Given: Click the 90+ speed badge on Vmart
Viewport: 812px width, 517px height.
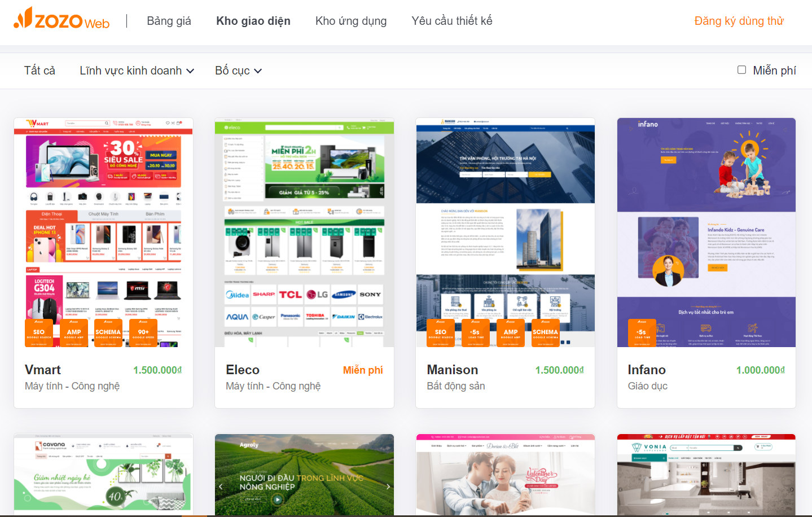Looking at the screenshot, I should click(x=143, y=333).
